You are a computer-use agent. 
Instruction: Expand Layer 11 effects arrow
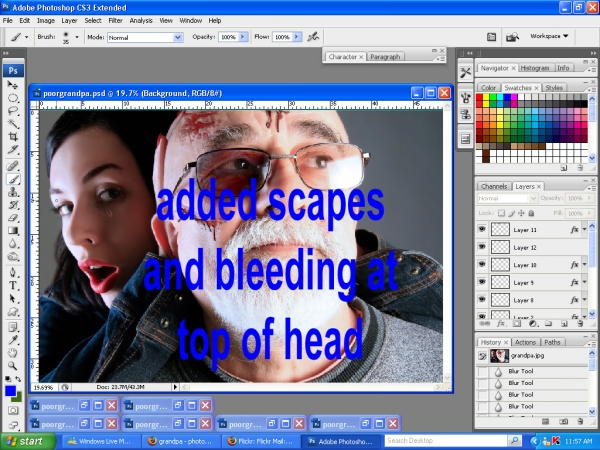click(584, 230)
